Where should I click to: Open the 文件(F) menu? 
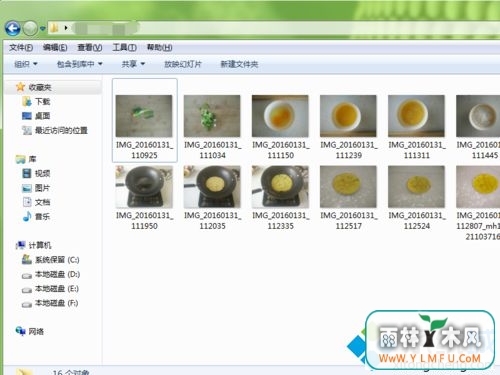pyautogui.click(x=21, y=48)
